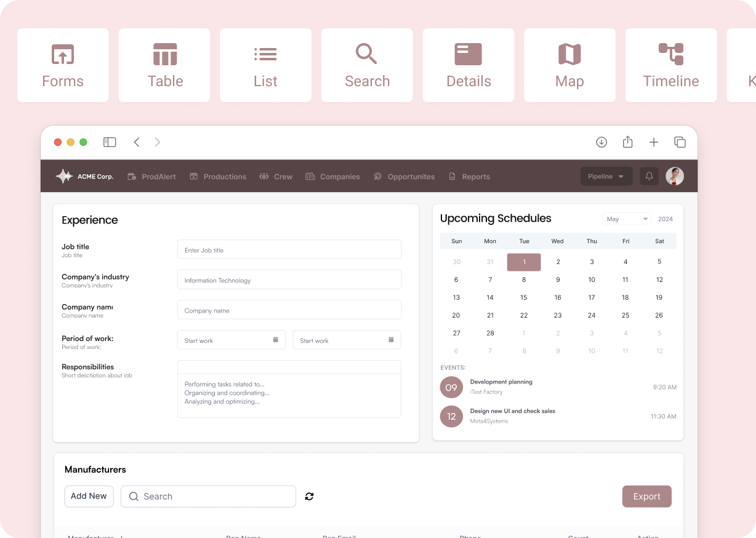756x538 pixels.
Task: Open Company's industry Information Technology field
Action: pyautogui.click(x=289, y=280)
